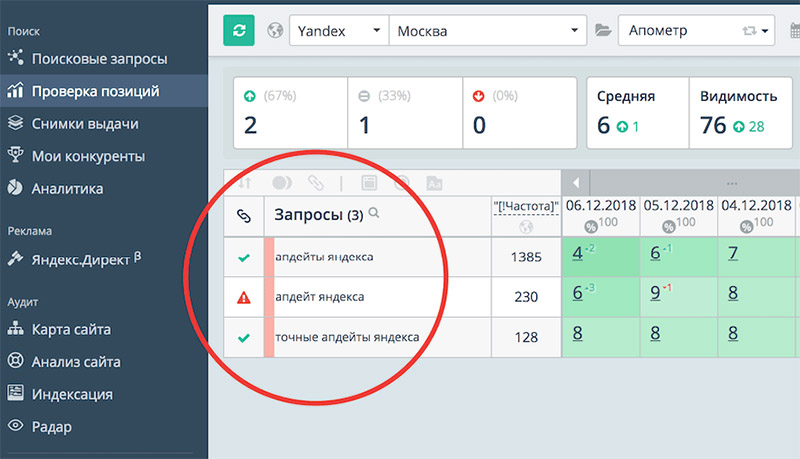This screenshot has width=800, height=459.
Task: Click the Поисковые запросы network icon
Action: click(x=15, y=57)
